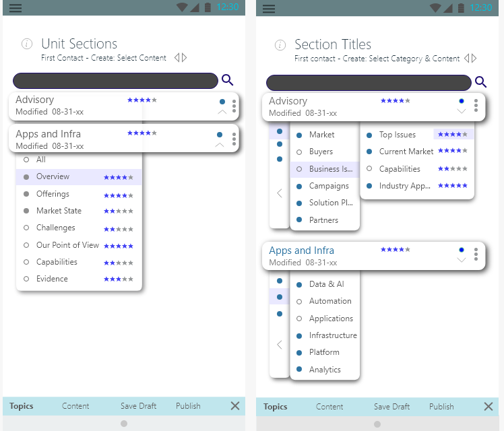504x431 pixels.
Task: Click search magnifier icon in Section Titles
Action: click(480, 82)
